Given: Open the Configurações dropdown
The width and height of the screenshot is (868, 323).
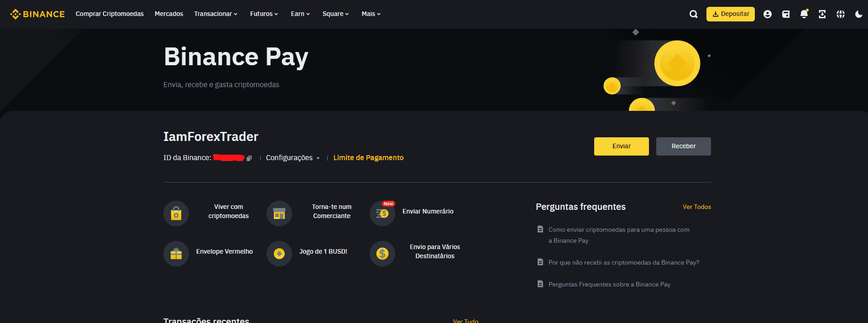Looking at the screenshot, I should point(293,158).
